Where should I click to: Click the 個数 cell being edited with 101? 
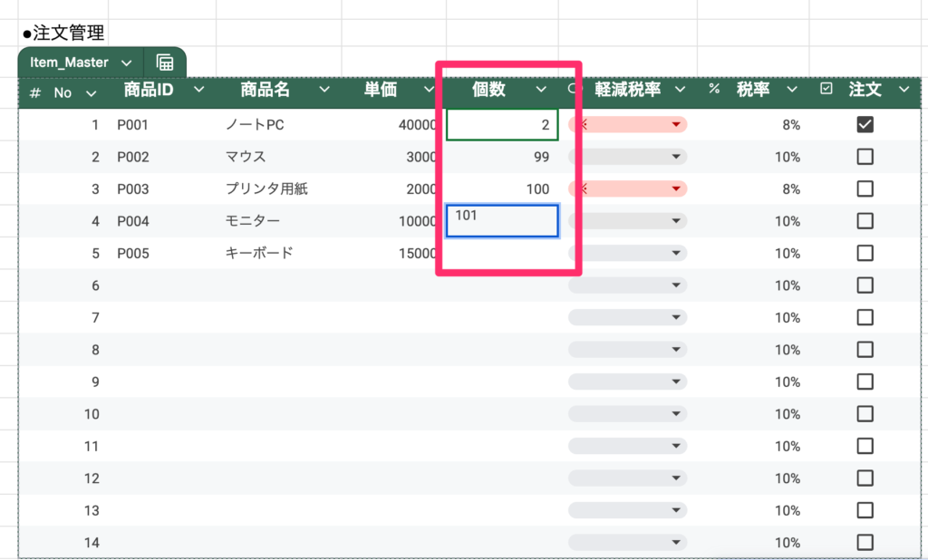[x=502, y=221]
